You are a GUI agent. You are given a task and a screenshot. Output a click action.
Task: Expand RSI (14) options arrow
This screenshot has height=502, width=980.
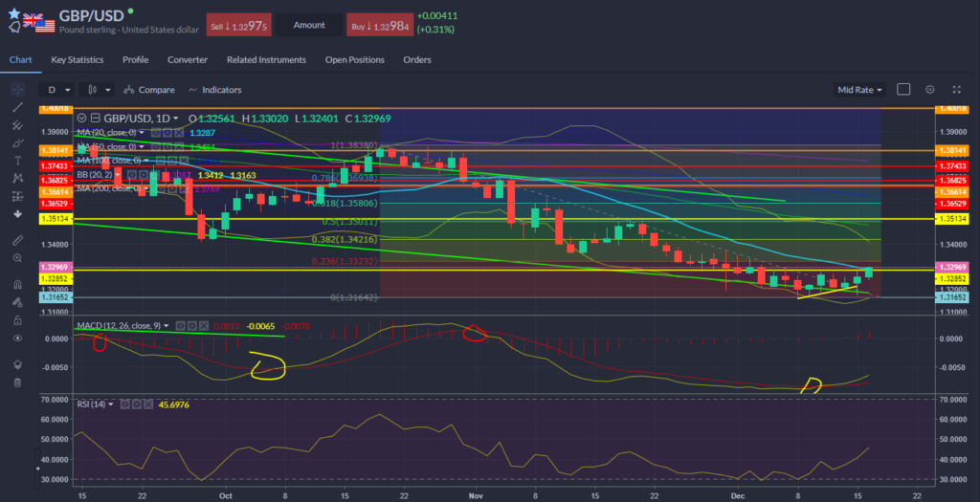111,404
